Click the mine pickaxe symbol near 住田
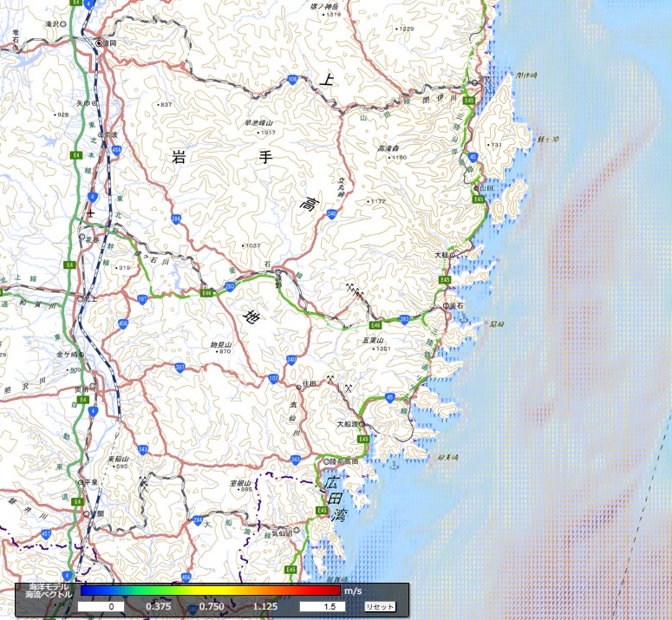Viewport: 672px width, 620px height. click(x=330, y=380)
